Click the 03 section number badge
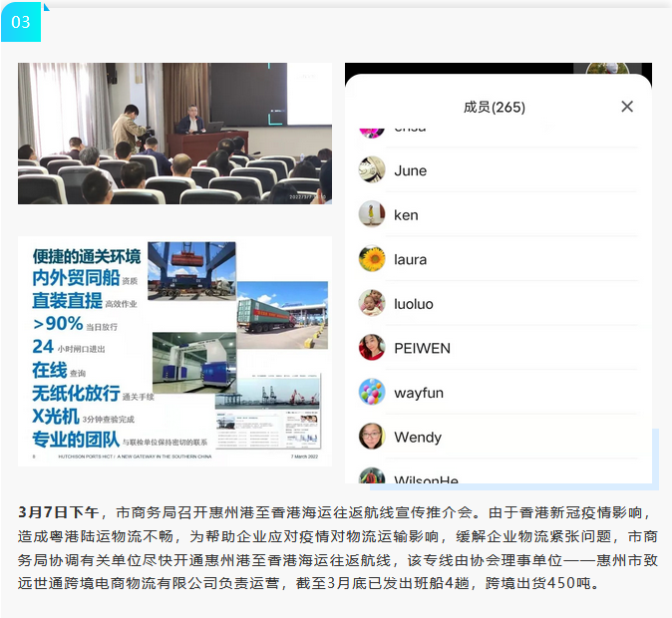The image size is (672, 618). pyautogui.click(x=21, y=22)
